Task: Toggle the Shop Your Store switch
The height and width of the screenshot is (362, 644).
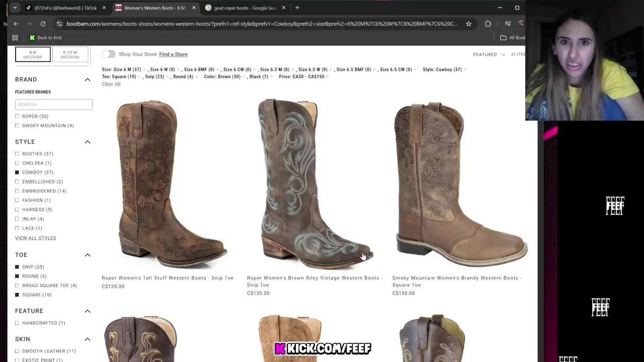Action: [108, 54]
